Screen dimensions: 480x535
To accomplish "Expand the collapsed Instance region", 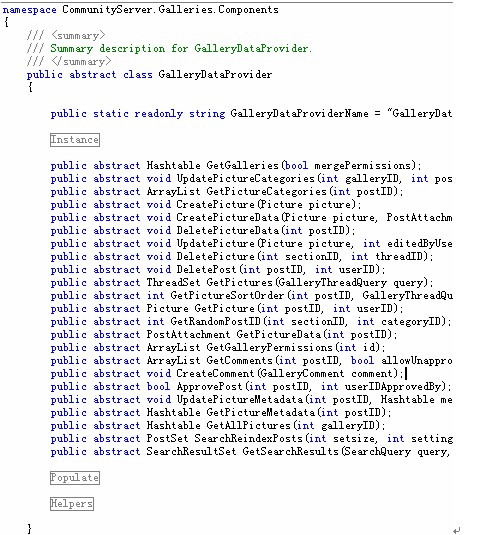I will [x=75, y=140].
